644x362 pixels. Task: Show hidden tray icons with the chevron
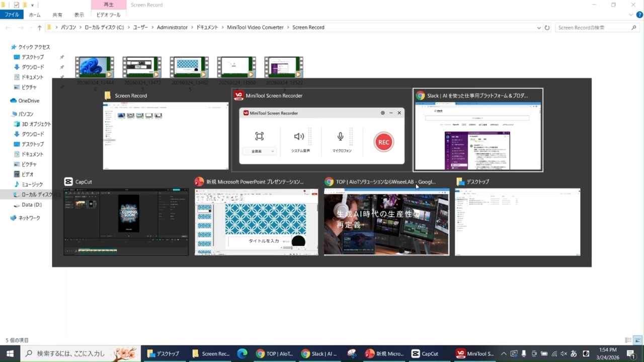pos(504,353)
